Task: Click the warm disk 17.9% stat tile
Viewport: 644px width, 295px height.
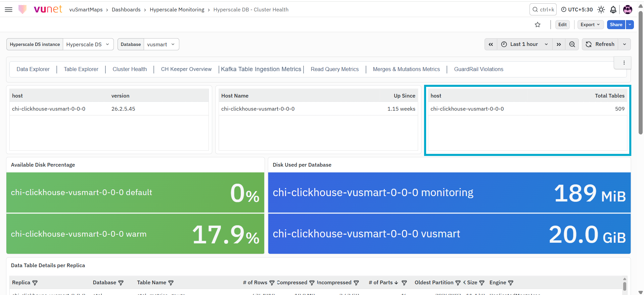Action: (135, 234)
